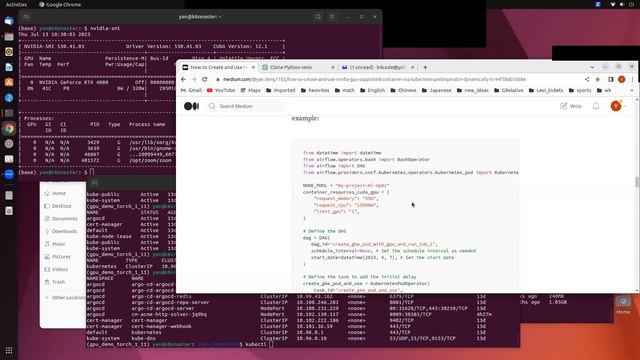Viewport: 640px width, 360px height.
Task: Select Pictures in the Files sidebar
Action: coord(58,256)
